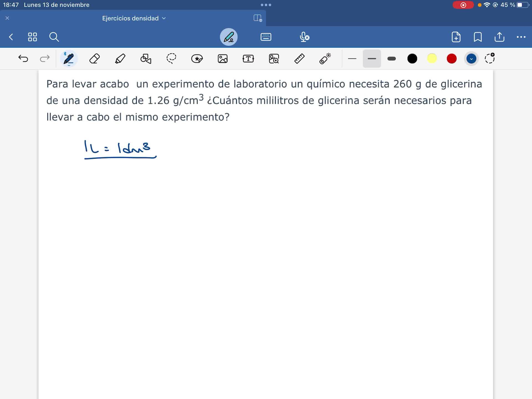Select the thickest stroke width
The height and width of the screenshot is (399, 532).
(392, 59)
